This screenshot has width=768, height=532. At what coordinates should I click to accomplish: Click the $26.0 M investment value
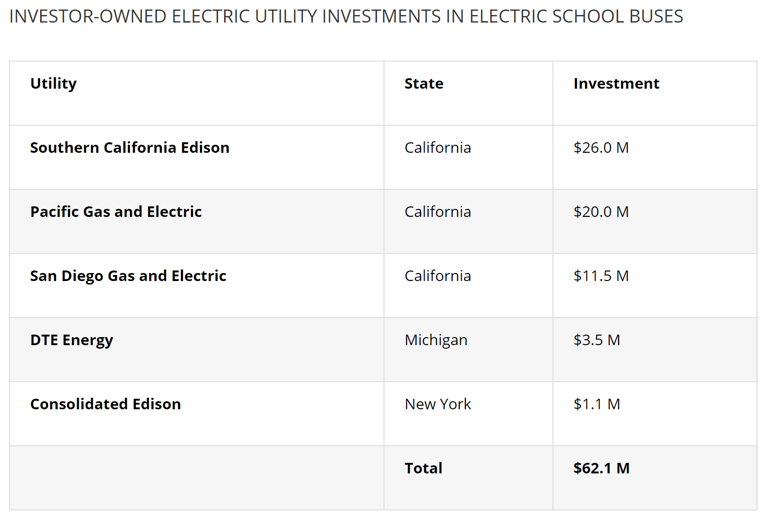601,148
